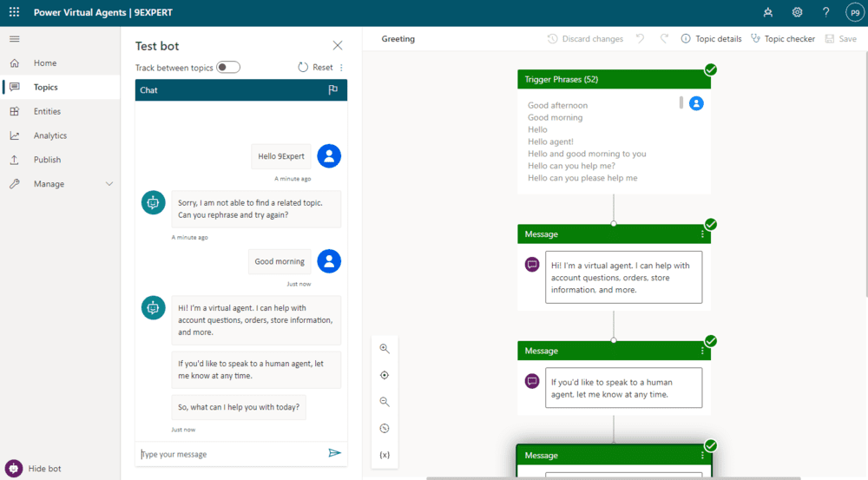868x480 pixels.
Task: Run Topic checker
Action: click(x=783, y=39)
